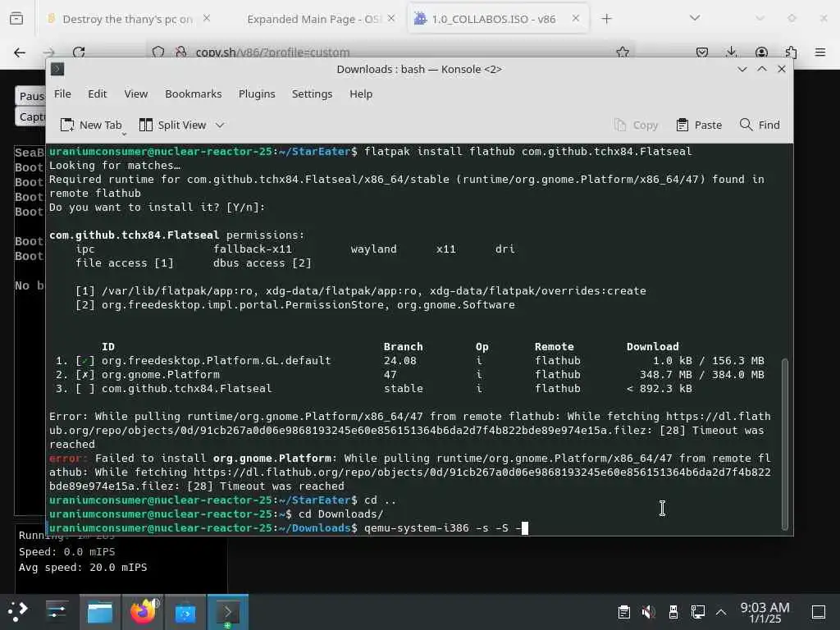Expand hidden system tray icons arrow
The width and height of the screenshot is (840, 630).
(x=721, y=612)
